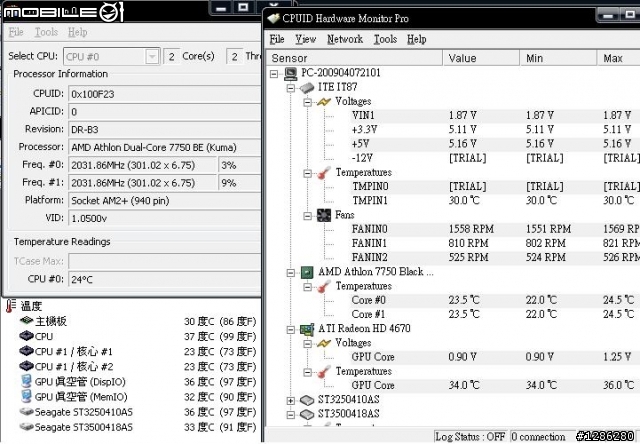Viewport: 640px width, 444px height.
Task: Click the Processor field AMD Athlon Dual-Core 7750
Action: (x=164, y=147)
